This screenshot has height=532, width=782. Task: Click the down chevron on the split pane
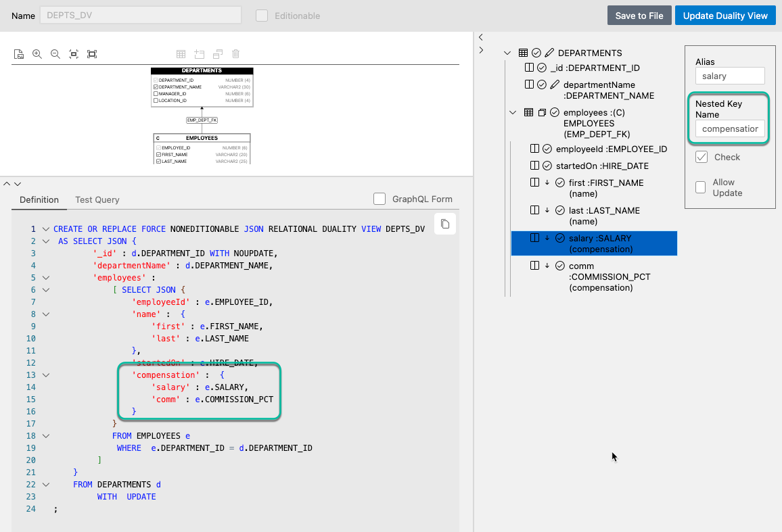(18, 184)
